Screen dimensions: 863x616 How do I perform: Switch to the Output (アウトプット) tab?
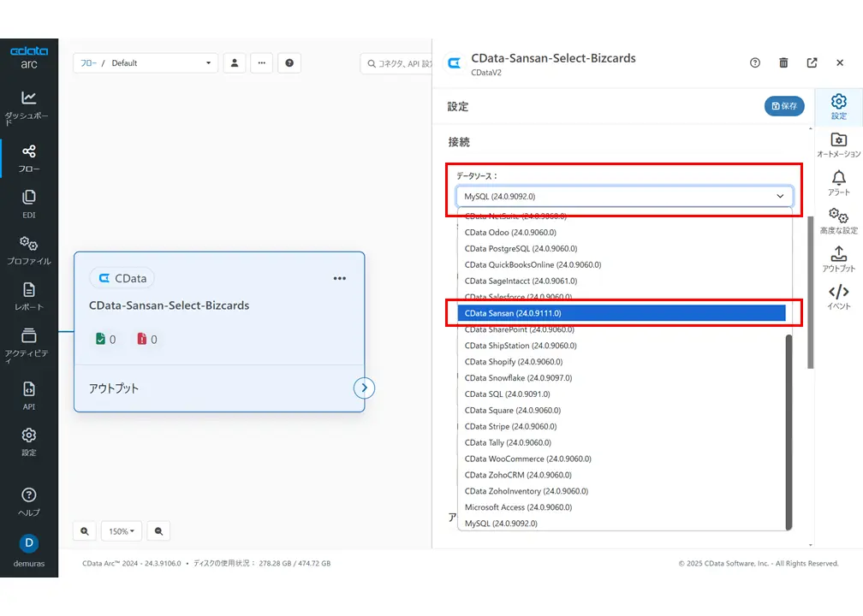tap(839, 259)
